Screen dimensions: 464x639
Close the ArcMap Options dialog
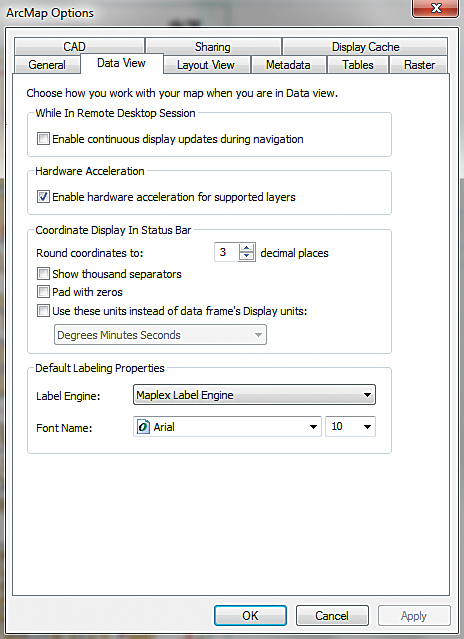[435, 8]
